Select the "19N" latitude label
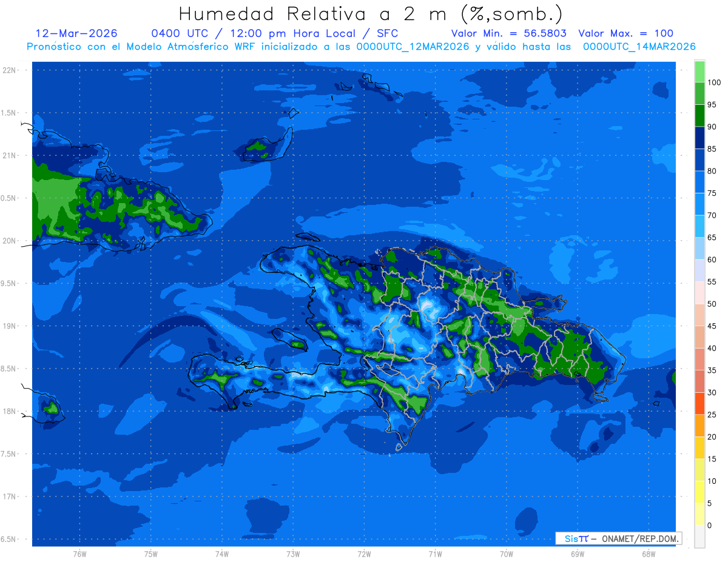Screen dimensions: 728x562 tap(10, 326)
